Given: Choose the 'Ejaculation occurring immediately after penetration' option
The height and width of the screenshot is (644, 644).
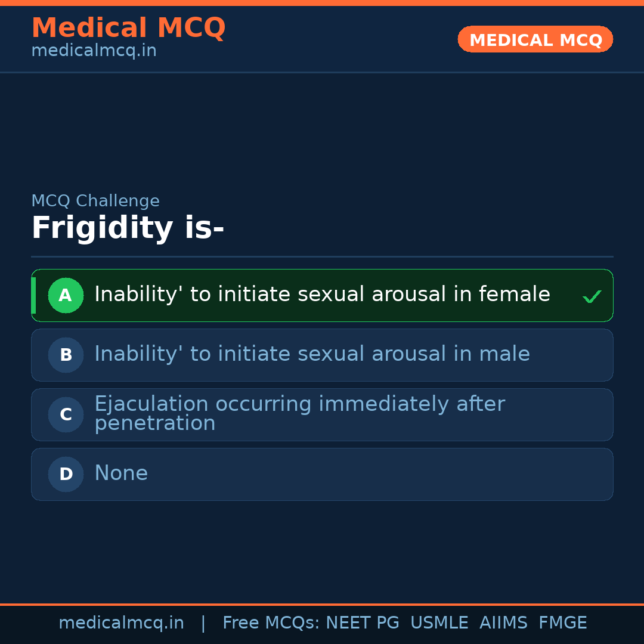Looking at the screenshot, I should tap(299, 413).
